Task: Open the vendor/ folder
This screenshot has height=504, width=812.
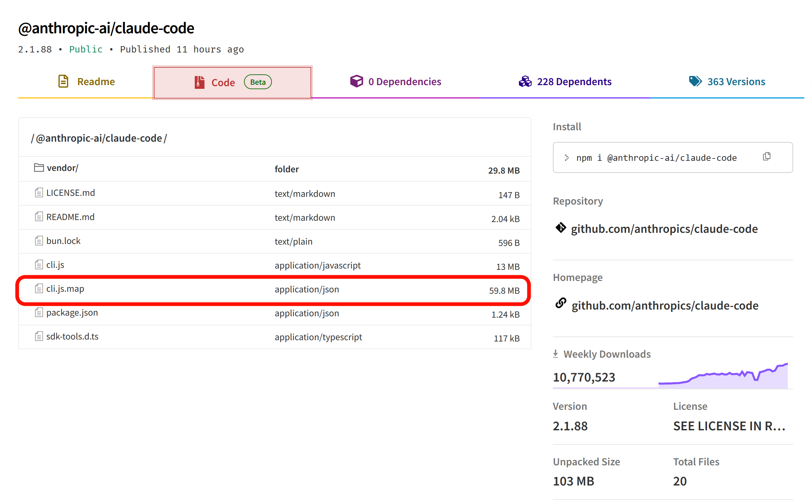Action: (x=63, y=168)
